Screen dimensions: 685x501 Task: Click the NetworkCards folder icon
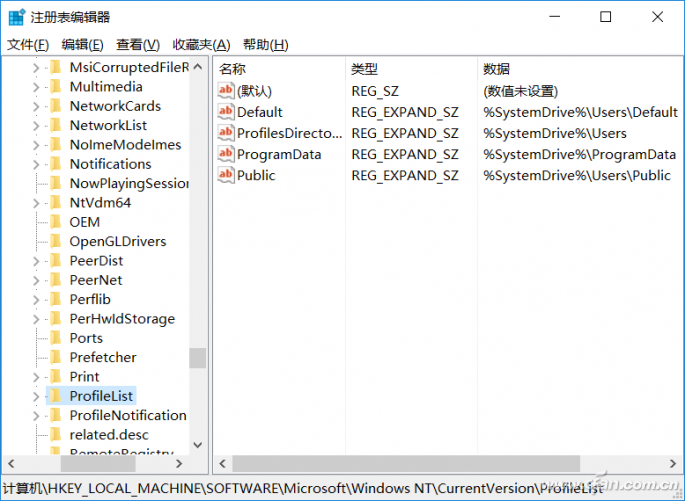pyautogui.click(x=56, y=106)
